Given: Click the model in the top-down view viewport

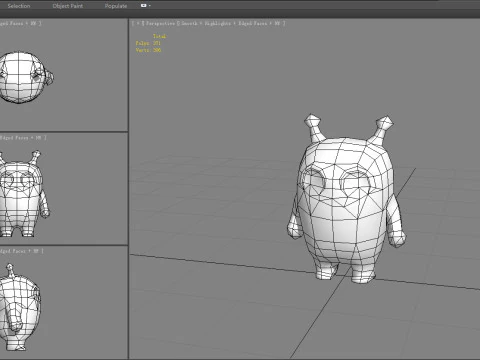Looking at the screenshot, I should point(23,77).
